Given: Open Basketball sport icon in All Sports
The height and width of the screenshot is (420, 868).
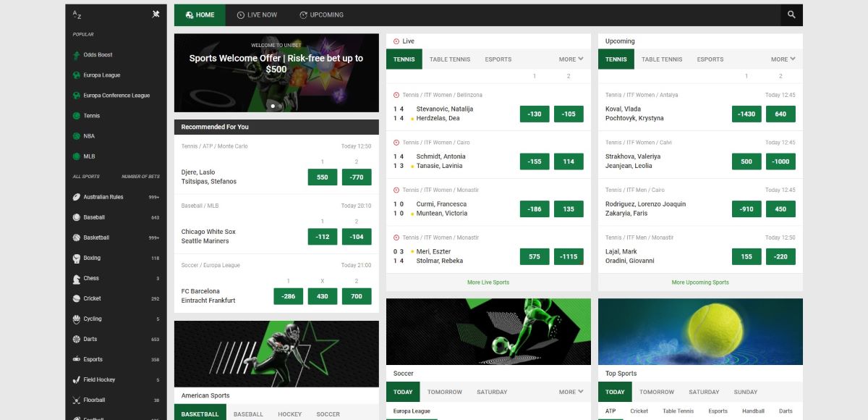Looking at the screenshot, I should click(77, 238).
